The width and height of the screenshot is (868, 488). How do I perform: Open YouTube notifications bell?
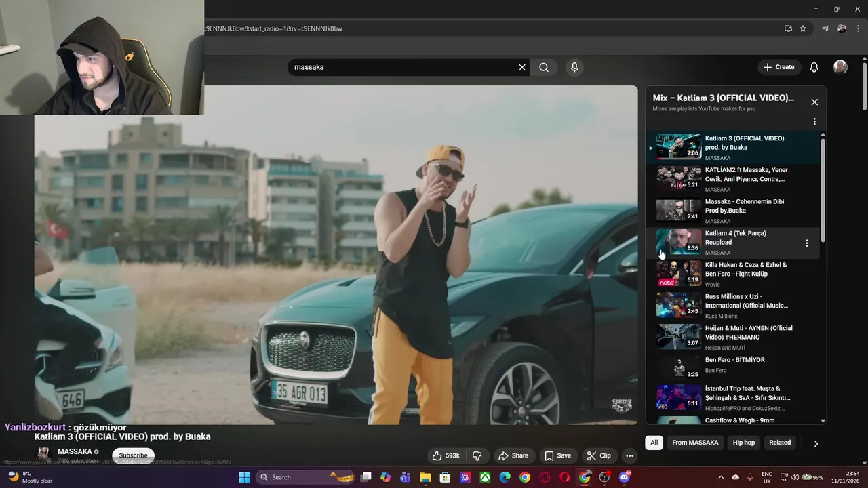click(x=814, y=67)
